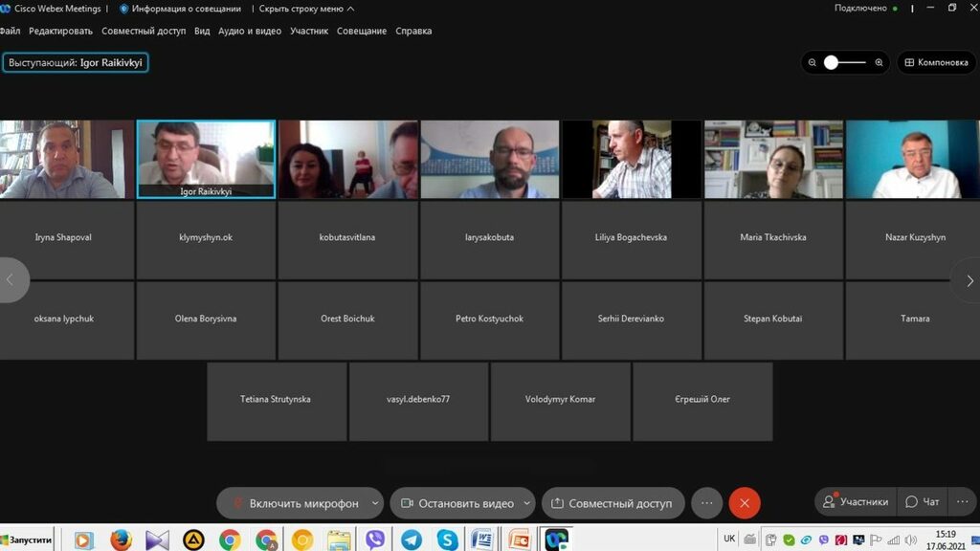
Task: Collapse menu bar via Скрыть строку меню
Action: coord(306,9)
